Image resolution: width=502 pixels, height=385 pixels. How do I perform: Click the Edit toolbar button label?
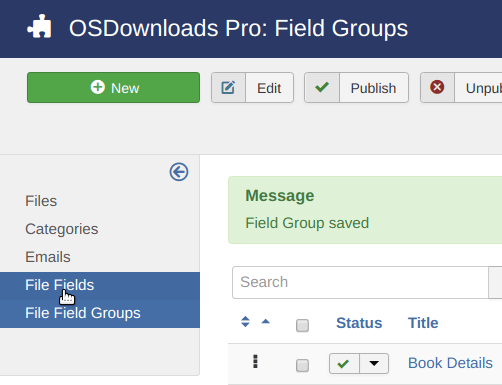click(x=269, y=88)
